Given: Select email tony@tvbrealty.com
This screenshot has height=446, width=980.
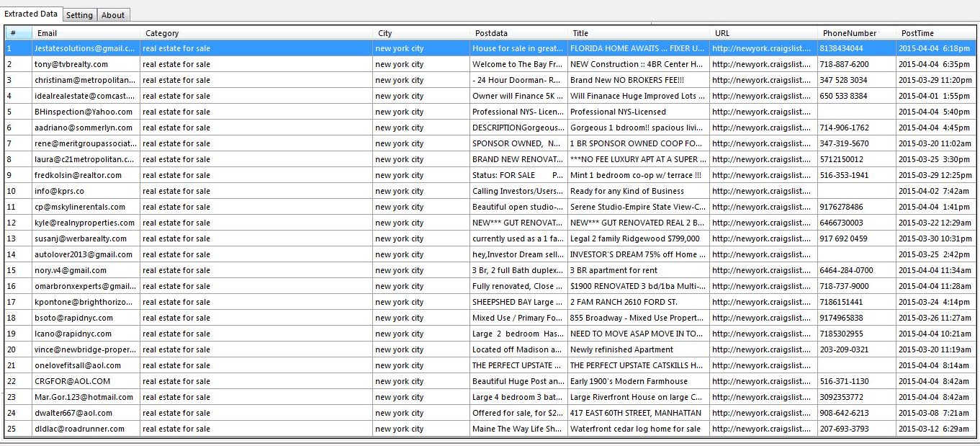Looking at the screenshot, I should (x=71, y=64).
